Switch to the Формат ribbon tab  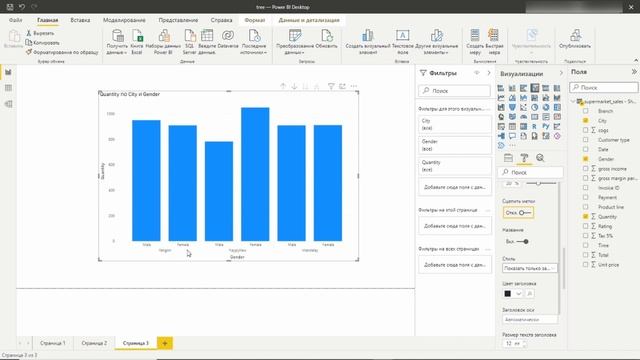255,20
